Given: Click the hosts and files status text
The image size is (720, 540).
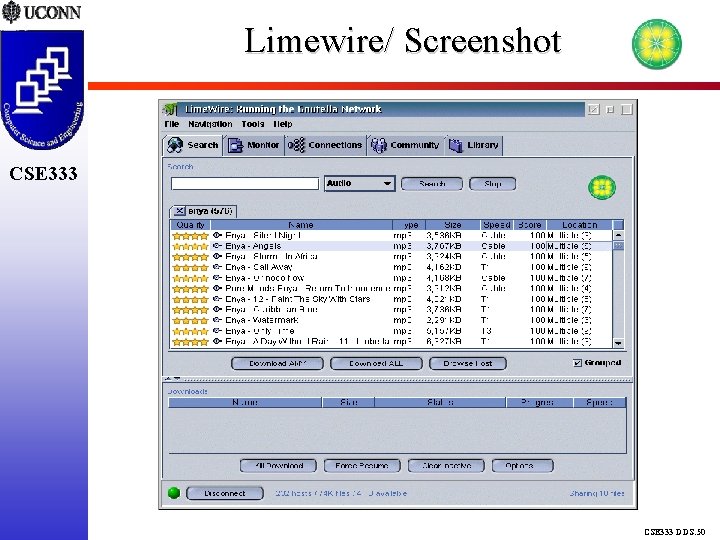Looking at the screenshot, I should (x=341, y=494).
